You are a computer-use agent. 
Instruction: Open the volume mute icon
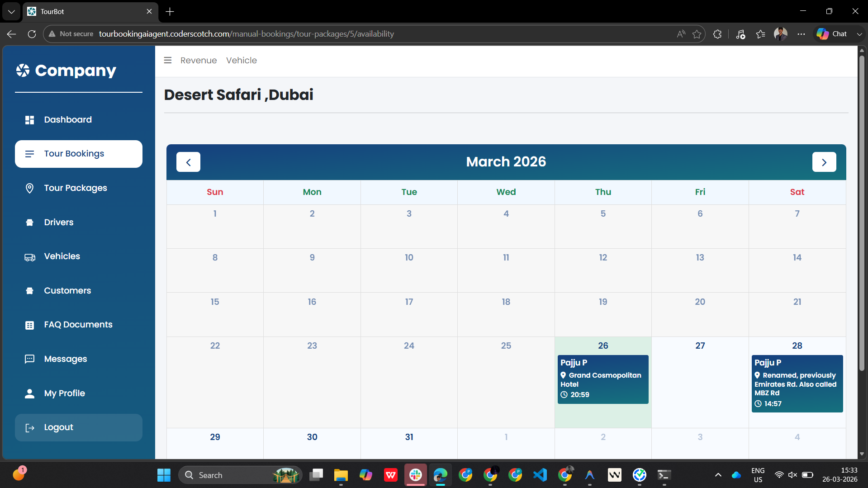pyautogui.click(x=792, y=475)
